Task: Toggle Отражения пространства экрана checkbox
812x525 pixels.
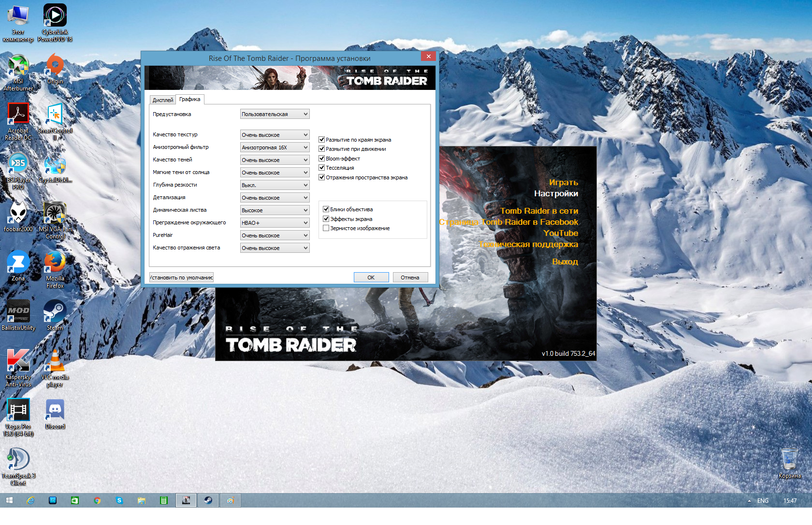Action: point(322,177)
